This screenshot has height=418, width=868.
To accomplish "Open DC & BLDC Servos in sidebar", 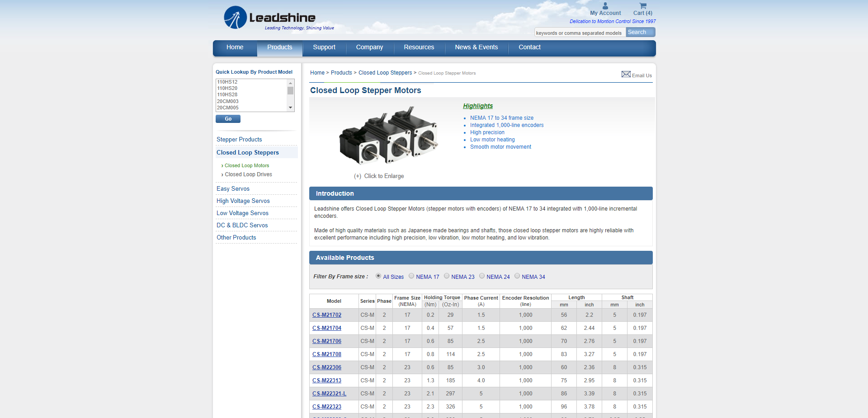I will click(x=242, y=225).
